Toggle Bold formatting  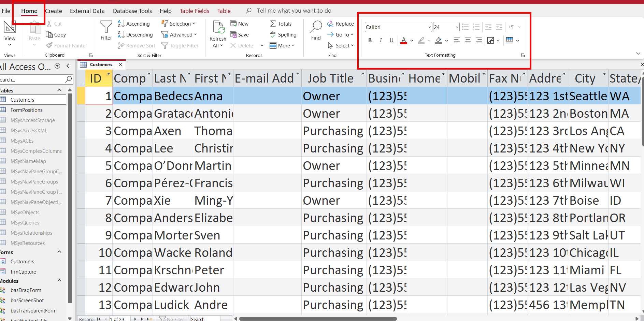pos(370,41)
